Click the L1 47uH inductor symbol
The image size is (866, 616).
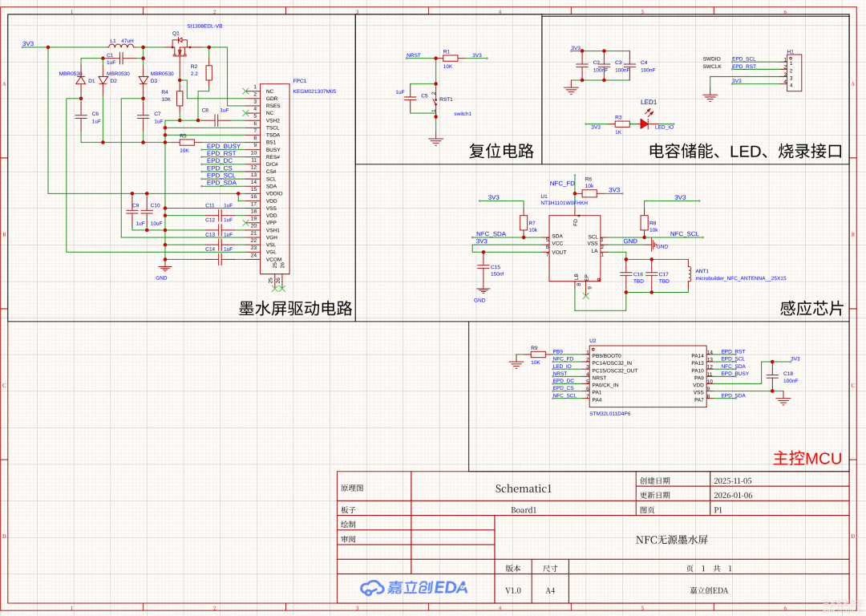(122, 47)
